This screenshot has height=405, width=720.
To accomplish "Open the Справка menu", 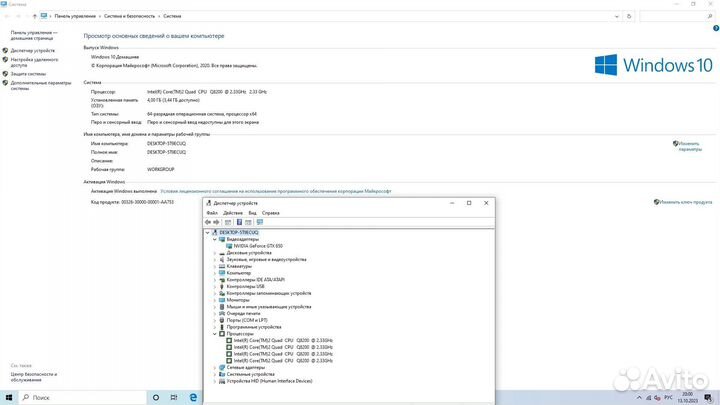I will [x=271, y=213].
